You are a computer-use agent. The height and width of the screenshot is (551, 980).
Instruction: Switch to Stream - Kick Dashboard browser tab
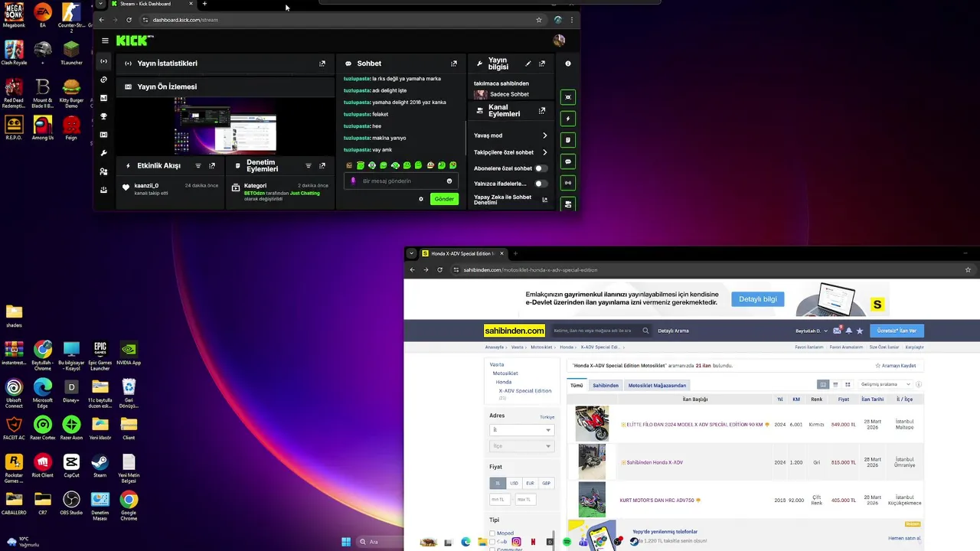pos(151,4)
